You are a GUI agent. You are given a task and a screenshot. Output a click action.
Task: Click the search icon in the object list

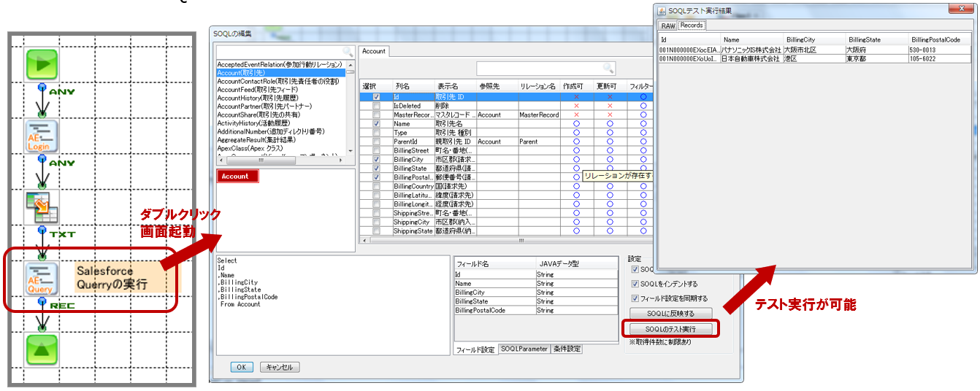(x=348, y=53)
